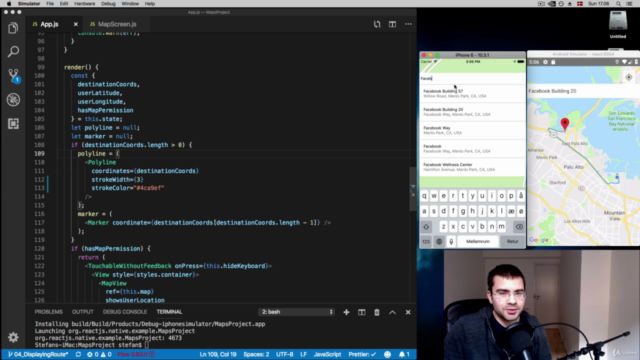Viewport: 640px width, 360px height.
Task: Tap the Retur key on the iPhone keyboard
Action: click(513, 241)
